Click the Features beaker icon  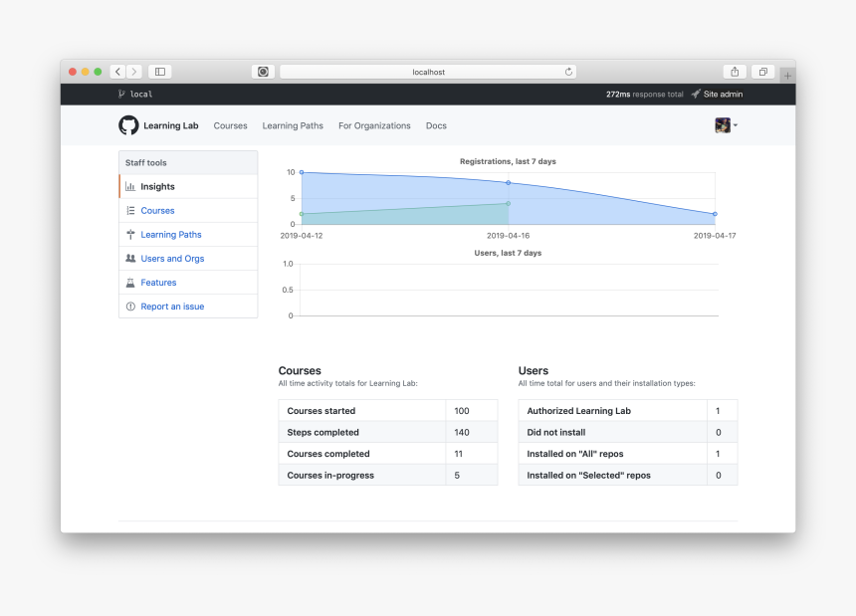click(x=130, y=283)
